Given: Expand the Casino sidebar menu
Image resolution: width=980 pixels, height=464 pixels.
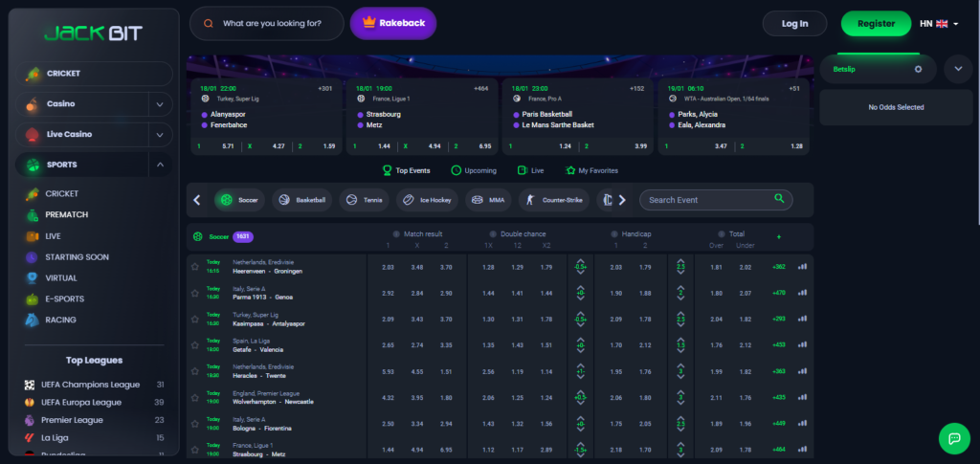Looking at the screenshot, I should tap(159, 104).
